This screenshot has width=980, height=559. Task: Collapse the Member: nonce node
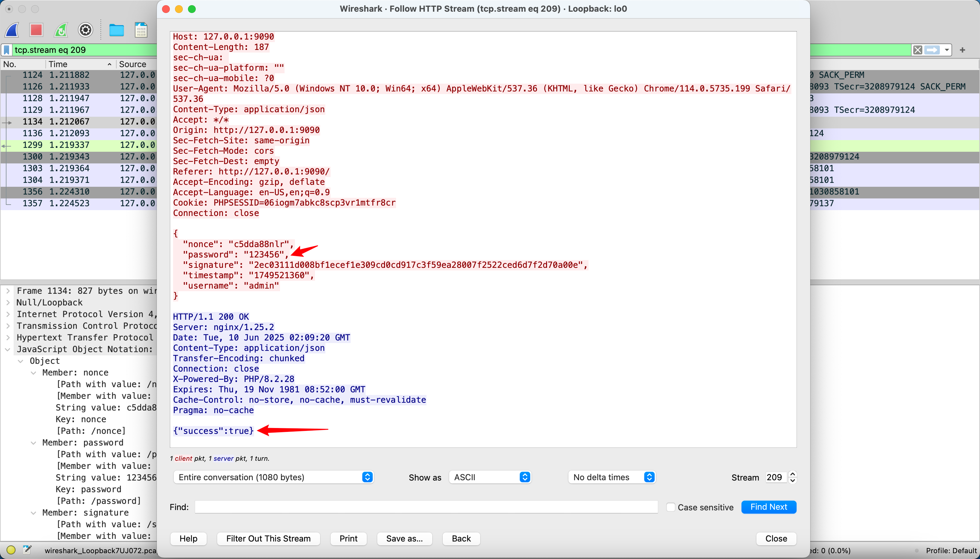[33, 373]
